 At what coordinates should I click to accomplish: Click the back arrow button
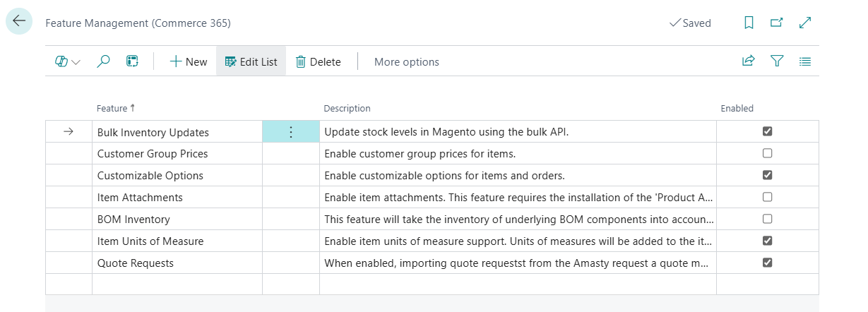(18, 22)
